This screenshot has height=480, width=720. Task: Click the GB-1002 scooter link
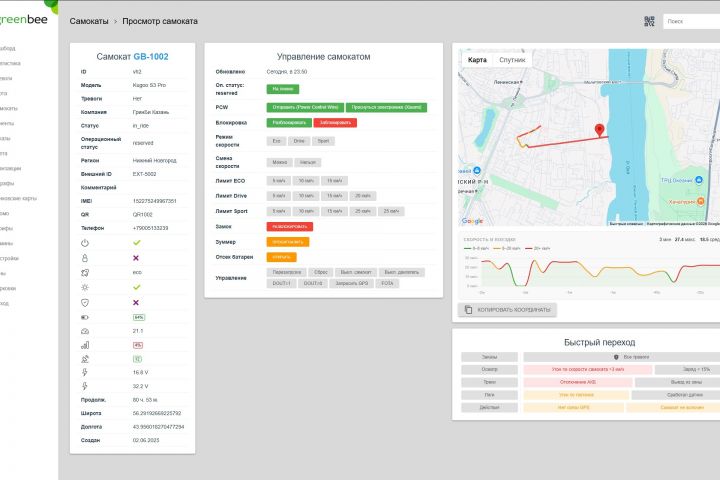[151, 56]
